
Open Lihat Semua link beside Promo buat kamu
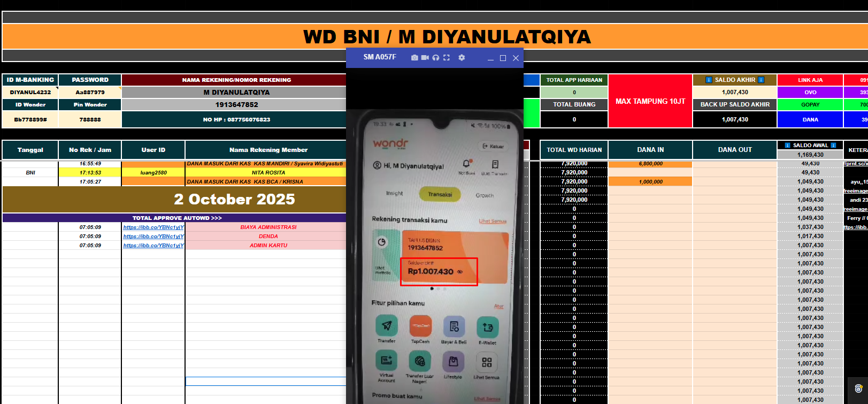click(x=487, y=399)
